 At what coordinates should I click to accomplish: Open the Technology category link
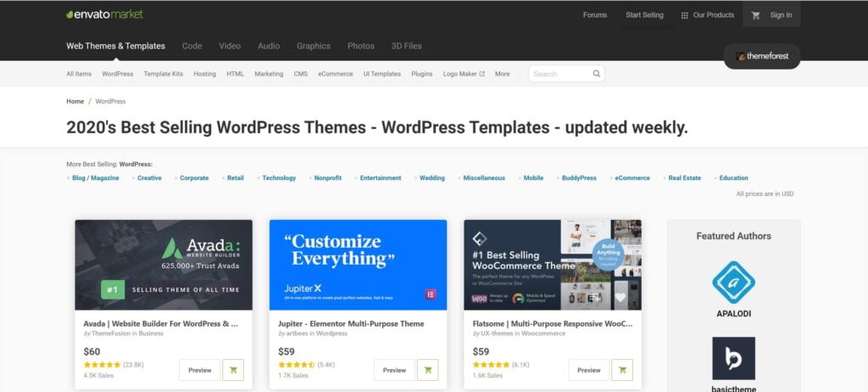[279, 178]
